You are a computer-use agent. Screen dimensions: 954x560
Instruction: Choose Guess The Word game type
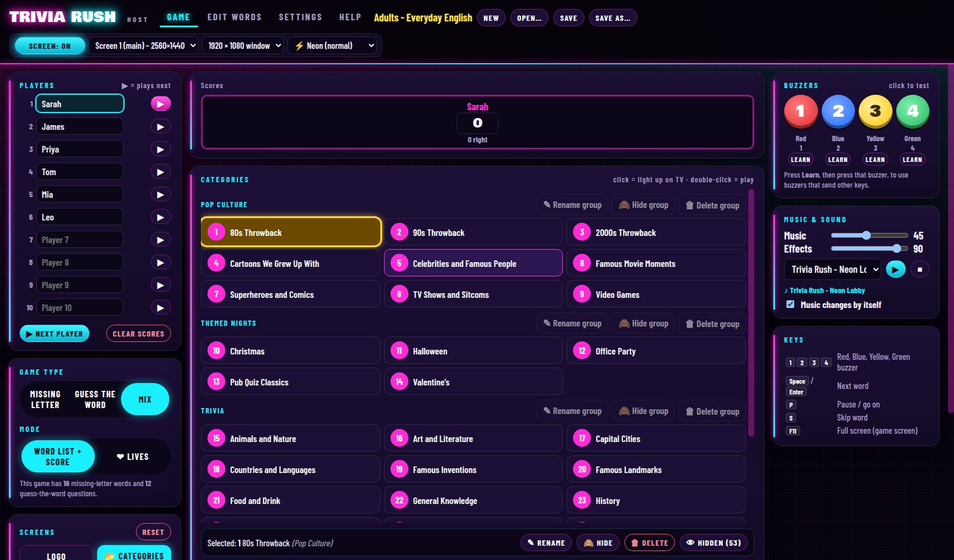click(x=95, y=399)
